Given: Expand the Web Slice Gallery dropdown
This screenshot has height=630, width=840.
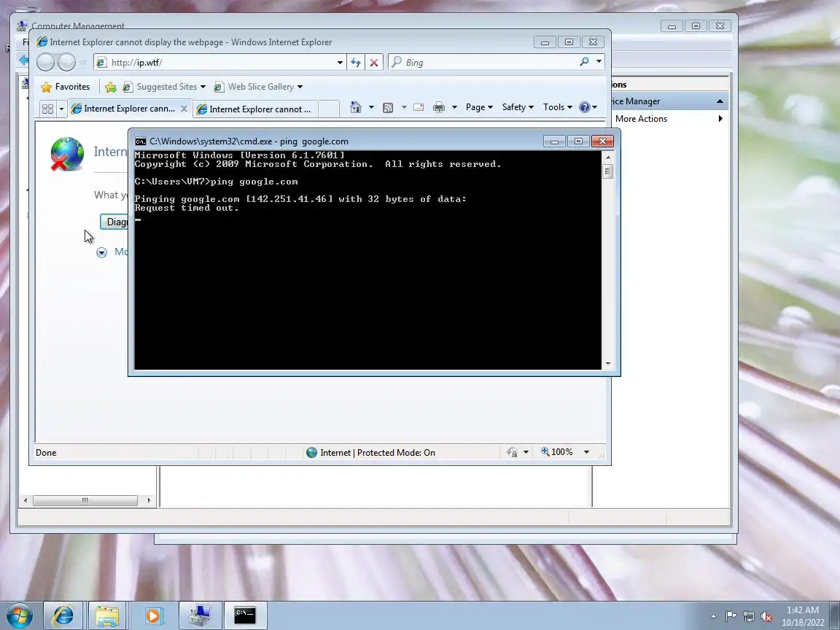Looking at the screenshot, I should coord(300,87).
